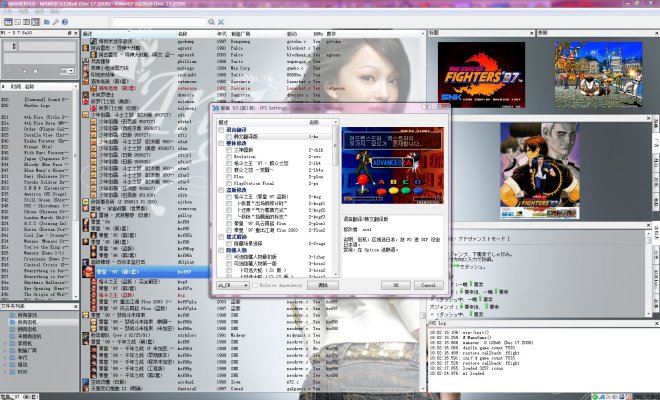Sort game list by 年代 column header
Screen dimensions: 660x400
pyautogui.click(x=222, y=34)
